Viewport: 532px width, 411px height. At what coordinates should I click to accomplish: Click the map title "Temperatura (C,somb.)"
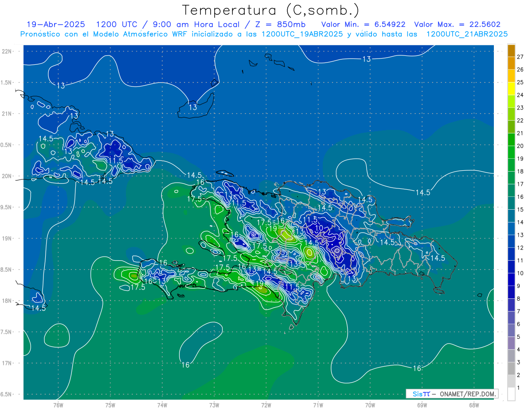coord(271,10)
